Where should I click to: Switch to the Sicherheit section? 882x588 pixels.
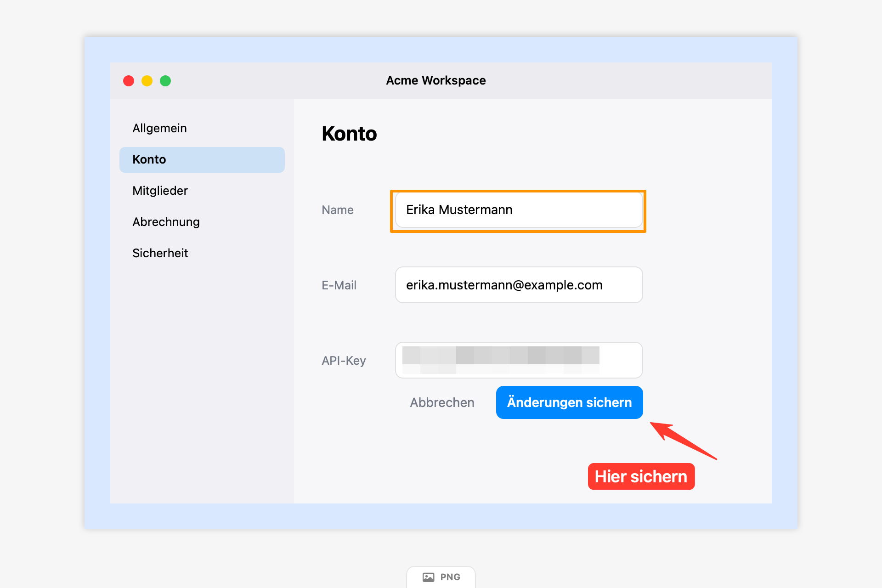click(x=202, y=253)
